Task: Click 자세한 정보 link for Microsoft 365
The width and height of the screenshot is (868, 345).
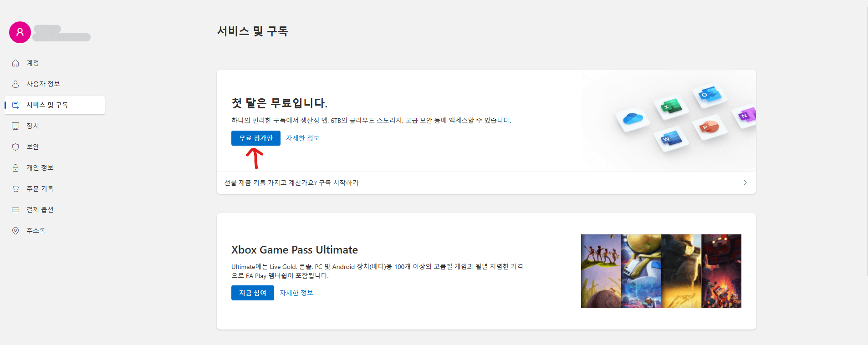Action: click(x=303, y=138)
